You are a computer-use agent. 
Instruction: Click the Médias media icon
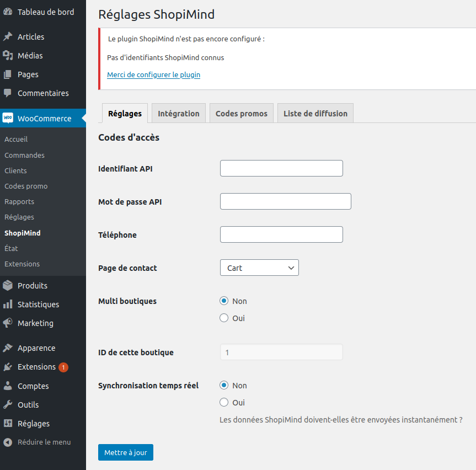(x=8, y=56)
